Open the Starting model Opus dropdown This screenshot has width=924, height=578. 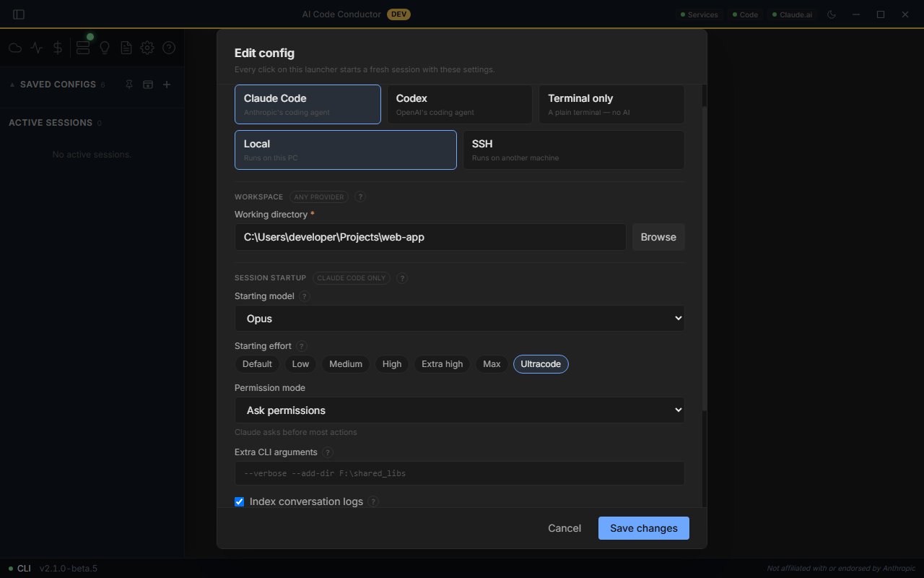(x=460, y=319)
